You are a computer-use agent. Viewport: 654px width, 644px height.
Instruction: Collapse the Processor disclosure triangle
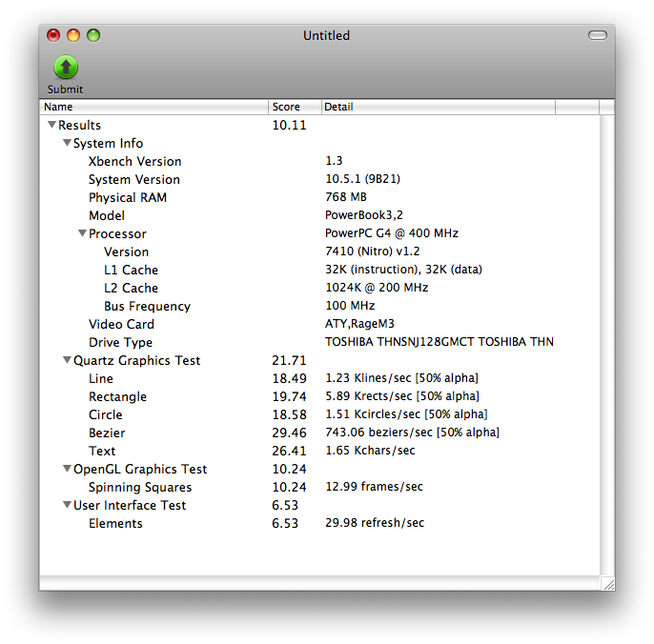click(82, 233)
